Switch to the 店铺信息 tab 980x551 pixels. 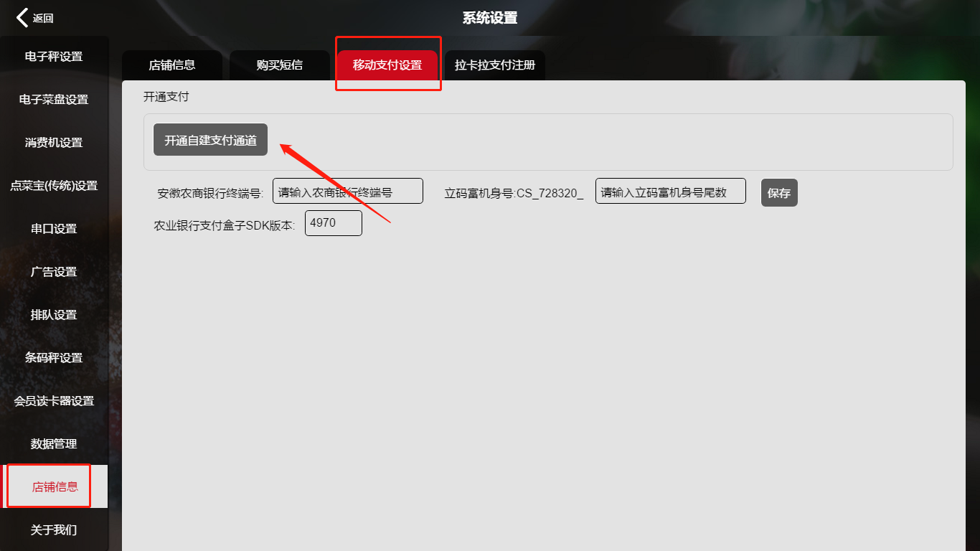click(x=172, y=65)
